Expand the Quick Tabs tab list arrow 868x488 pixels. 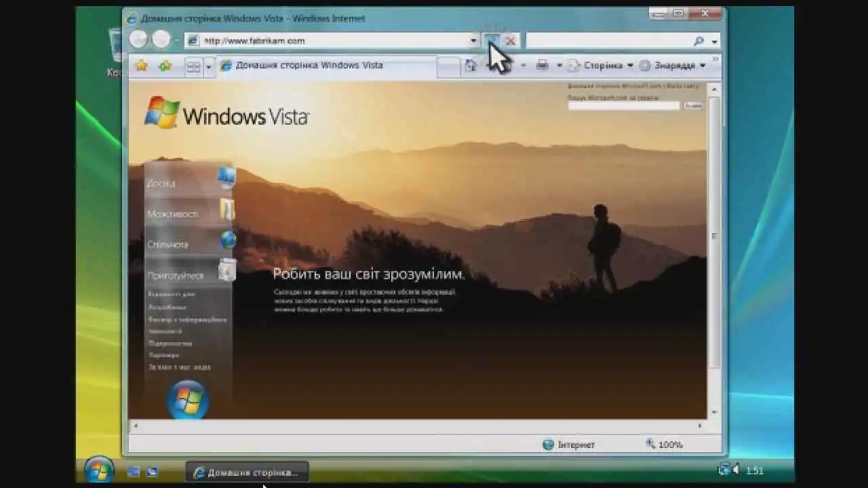pos(208,66)
